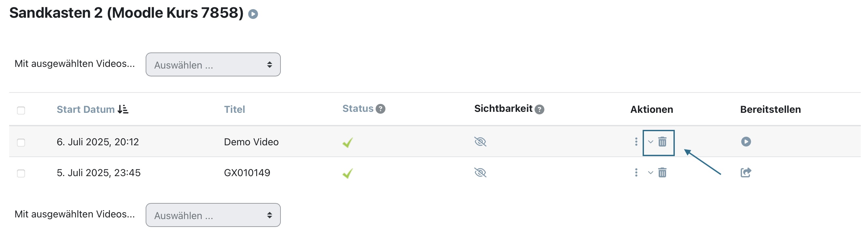
Task: Sort table by Titel column
Action: click(235, 110)
